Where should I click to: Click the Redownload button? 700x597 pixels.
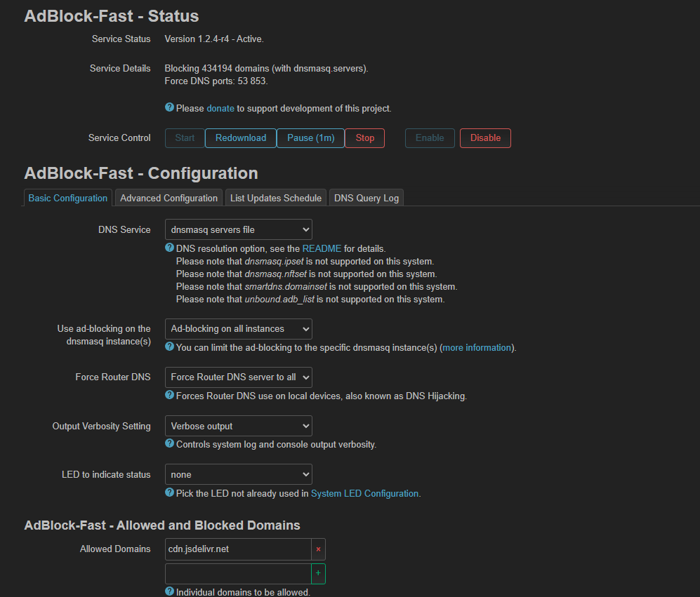pyautogui.click(x=241, y=138)
